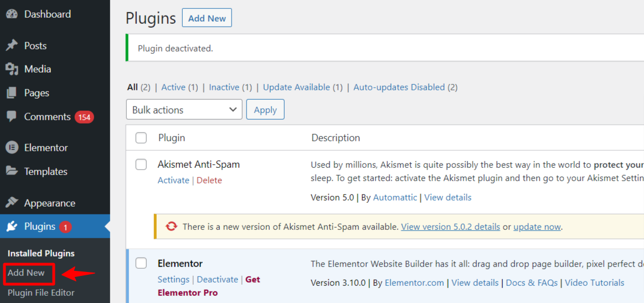Screen dimensions: 644x303
Task: Click the Pages stacked-sheets icon
Action: point(12,93)
